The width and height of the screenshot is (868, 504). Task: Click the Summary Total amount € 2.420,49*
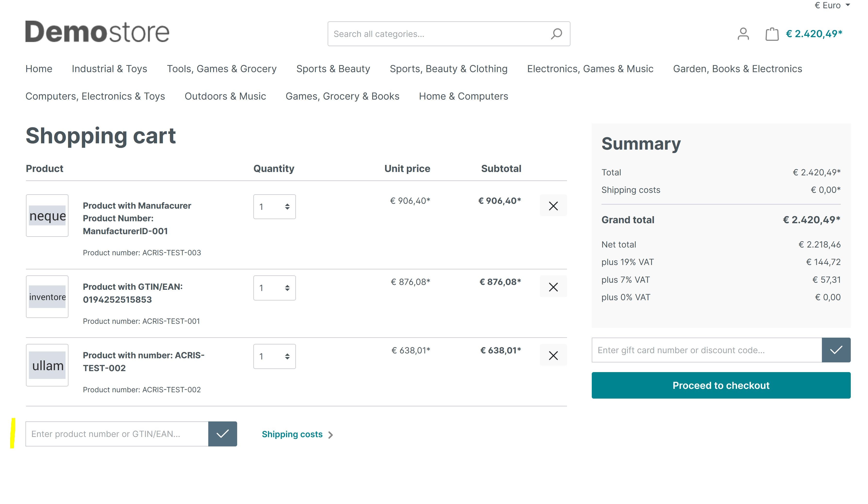(x=816, y=172)
